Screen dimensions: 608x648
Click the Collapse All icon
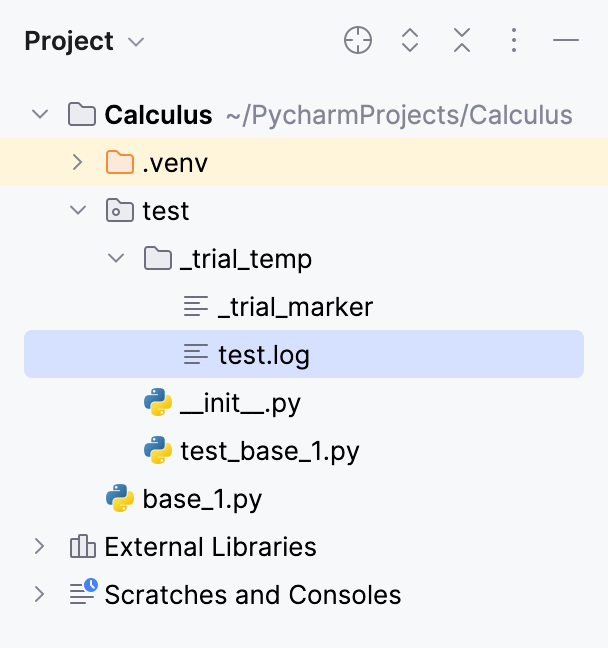(x=462, y=41)
